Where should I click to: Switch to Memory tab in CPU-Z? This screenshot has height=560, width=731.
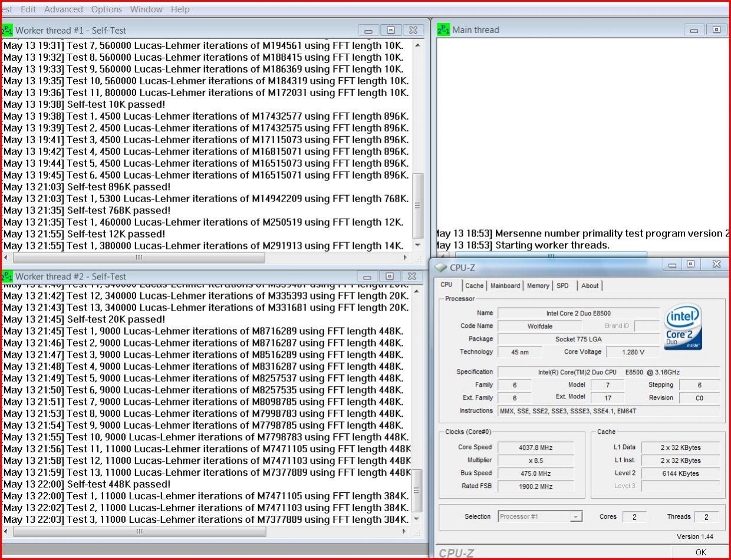click(x=538, y=285)
